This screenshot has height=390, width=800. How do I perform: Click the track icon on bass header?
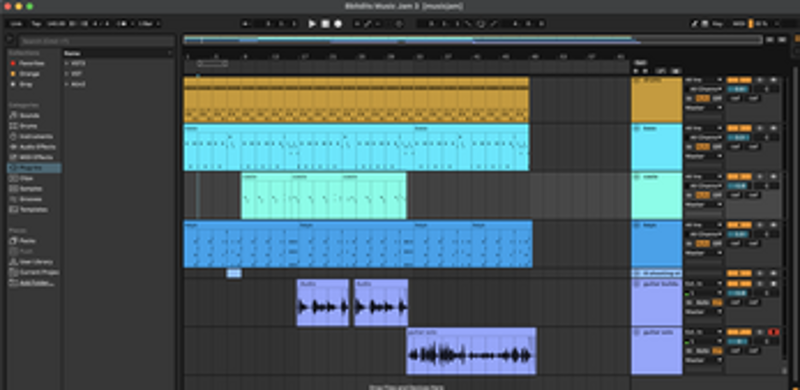pos(637,129)
